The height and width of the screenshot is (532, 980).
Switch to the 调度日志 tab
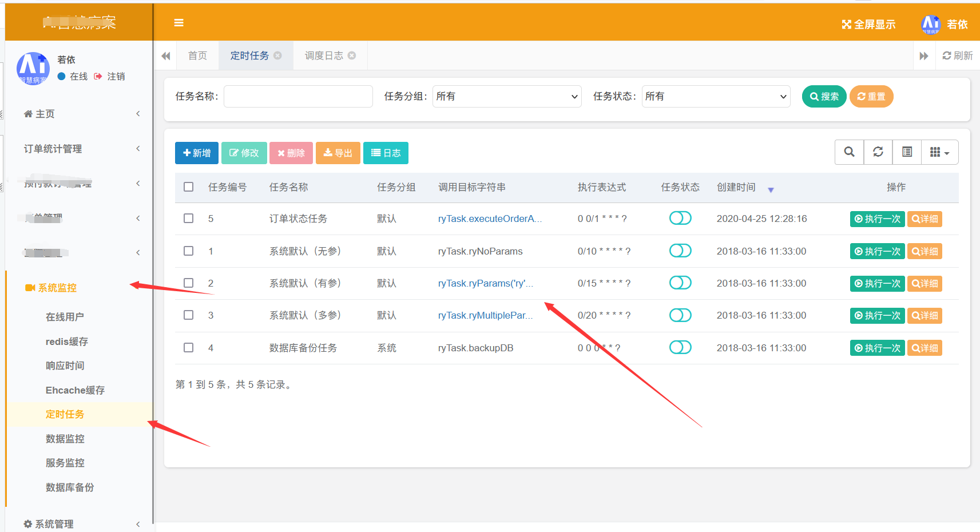pos(324,55)
